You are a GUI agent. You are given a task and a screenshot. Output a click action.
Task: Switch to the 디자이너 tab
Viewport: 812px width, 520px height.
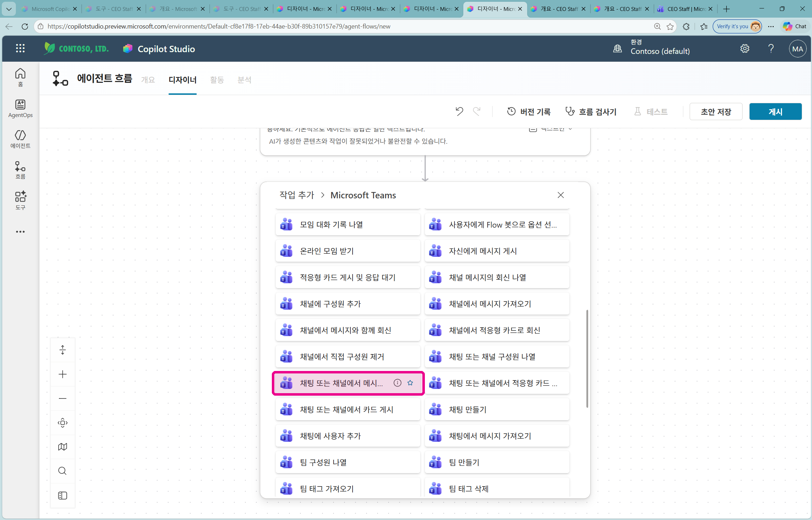[x=183, y=80]
